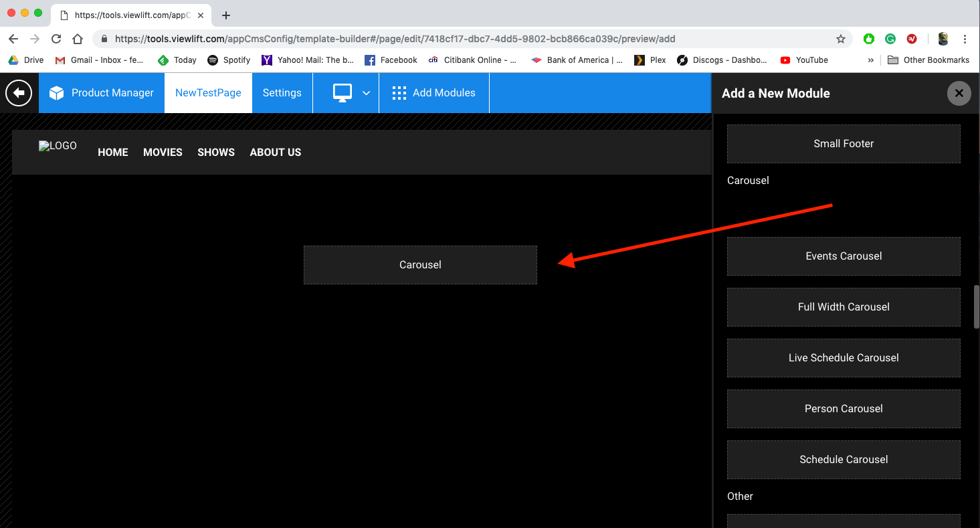
Task: Select the Schedule Carousel module
Action: pyautogui.click(x=844, y=460)
